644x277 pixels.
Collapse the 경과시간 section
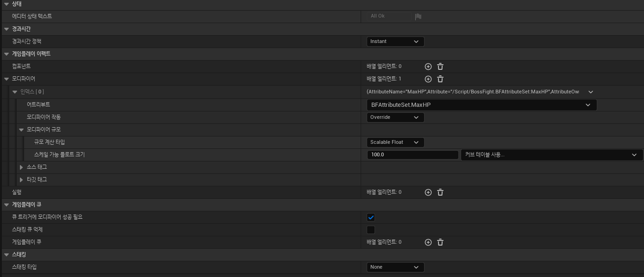pos(6,29)
